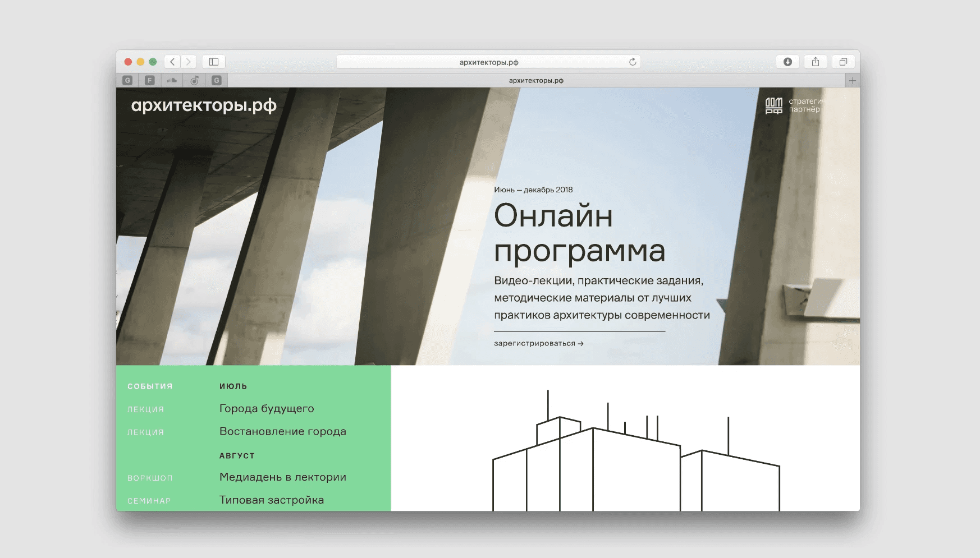Click the Видео-лекции description paragraph
The image size is (980, 558).
click(x=602, y=298)
